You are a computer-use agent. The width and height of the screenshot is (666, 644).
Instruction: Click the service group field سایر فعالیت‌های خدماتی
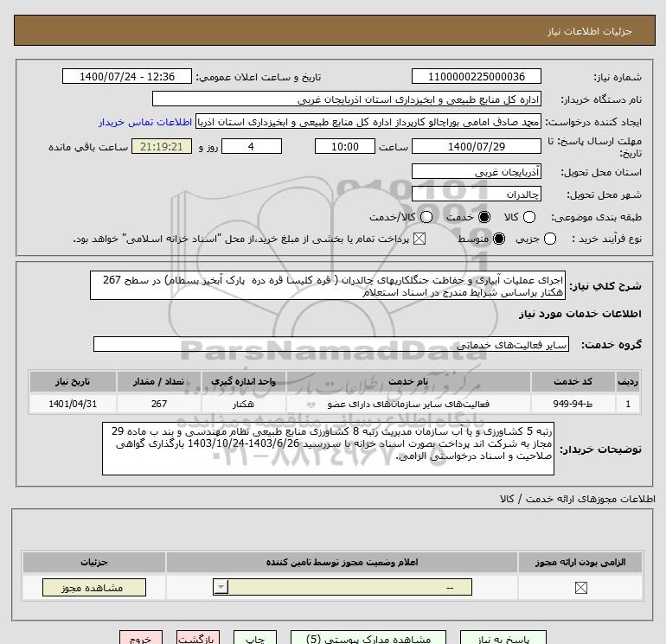tap(331, 344)
